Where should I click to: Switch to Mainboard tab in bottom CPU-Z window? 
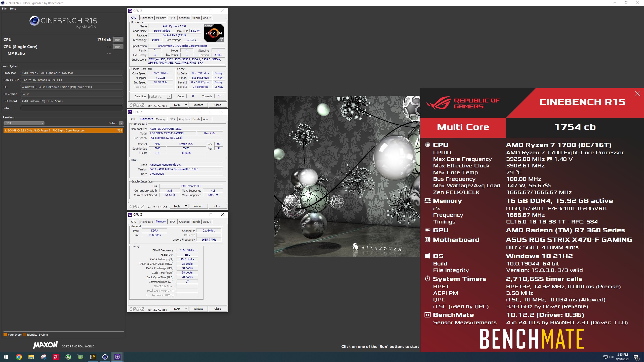click(x=147, y=222)
